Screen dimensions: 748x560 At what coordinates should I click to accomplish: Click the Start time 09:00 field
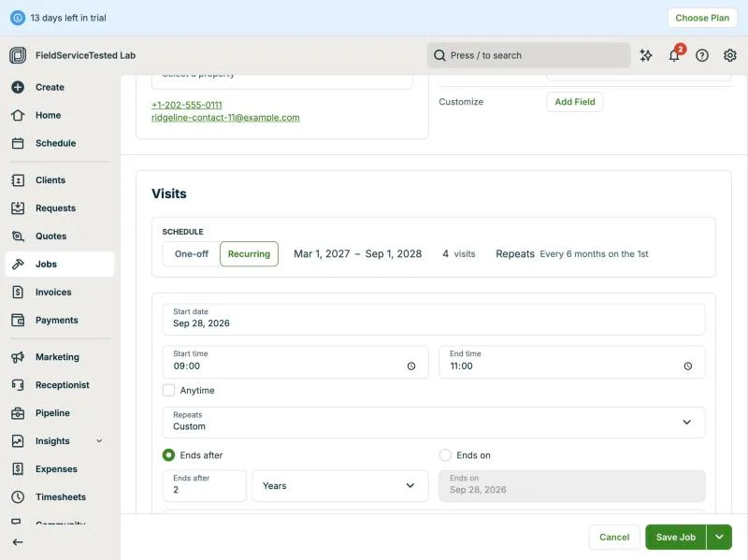coord(295,362)
